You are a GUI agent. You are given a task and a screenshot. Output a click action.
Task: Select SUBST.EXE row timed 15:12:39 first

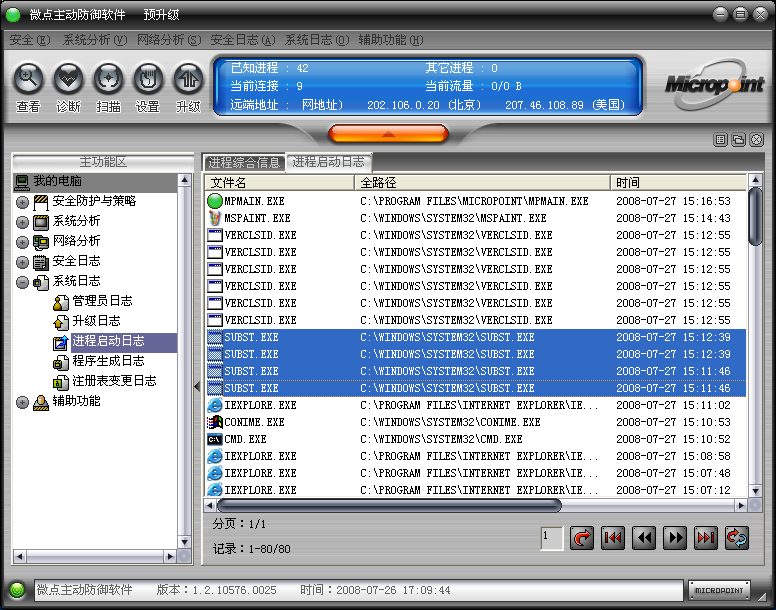(476, 337)
